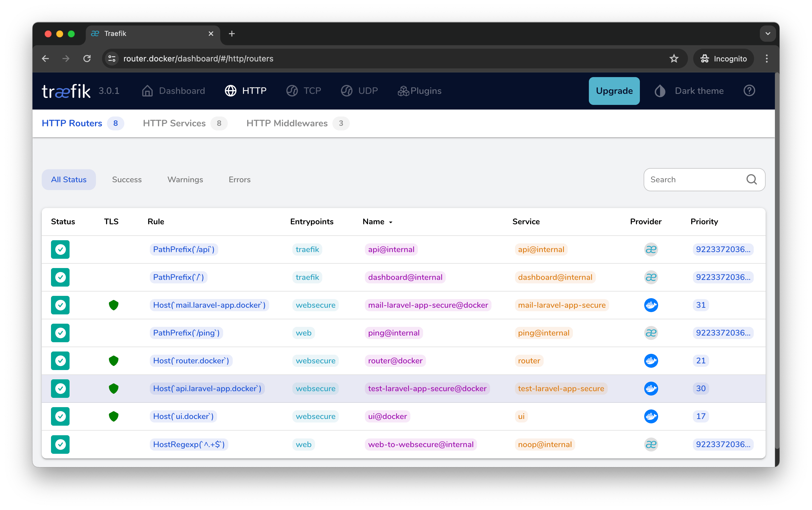Viewport: 812px width, 510px height.
Task: Click the search magnifier icon
Action: click(751, 179)
